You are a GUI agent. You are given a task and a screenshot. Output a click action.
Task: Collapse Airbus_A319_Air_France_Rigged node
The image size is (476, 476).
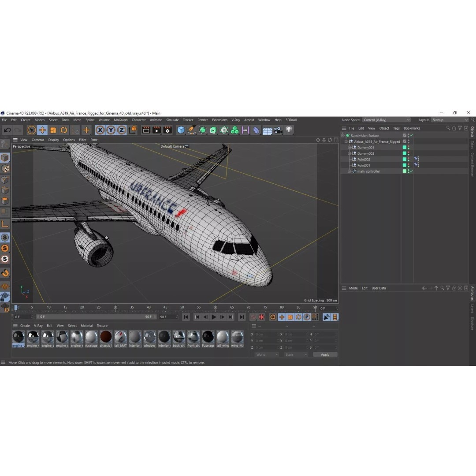(x=346, y=141)
